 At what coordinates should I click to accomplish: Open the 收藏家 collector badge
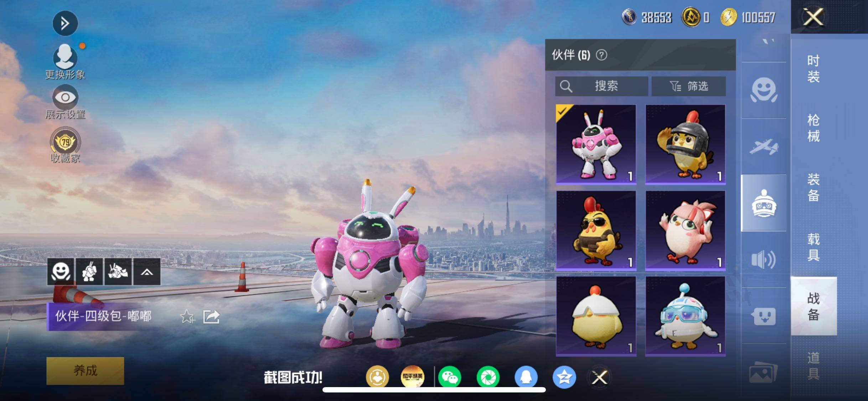(x=65, y=145)
